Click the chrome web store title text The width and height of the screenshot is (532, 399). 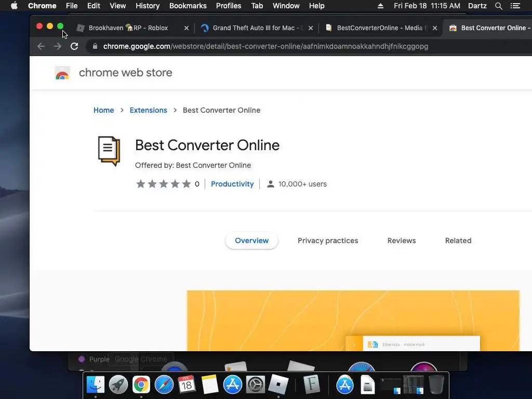(x=126, y=73)
